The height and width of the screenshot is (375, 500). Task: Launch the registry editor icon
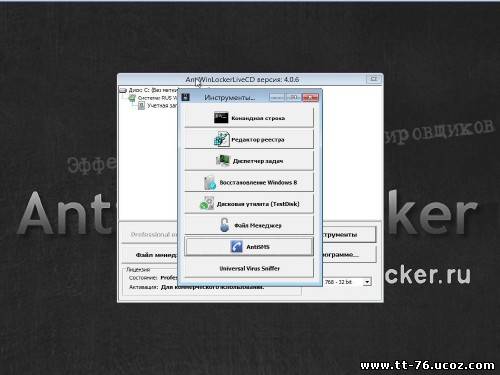click(x=221, y=139)
